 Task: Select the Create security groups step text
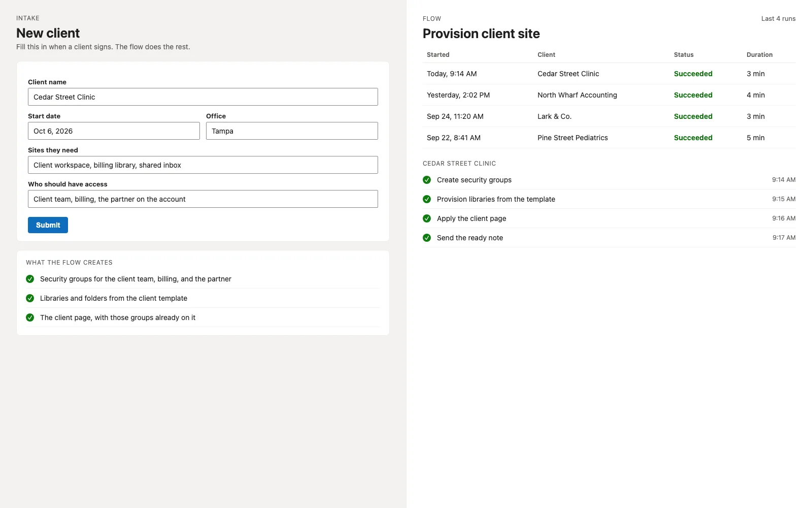point(474,180)
